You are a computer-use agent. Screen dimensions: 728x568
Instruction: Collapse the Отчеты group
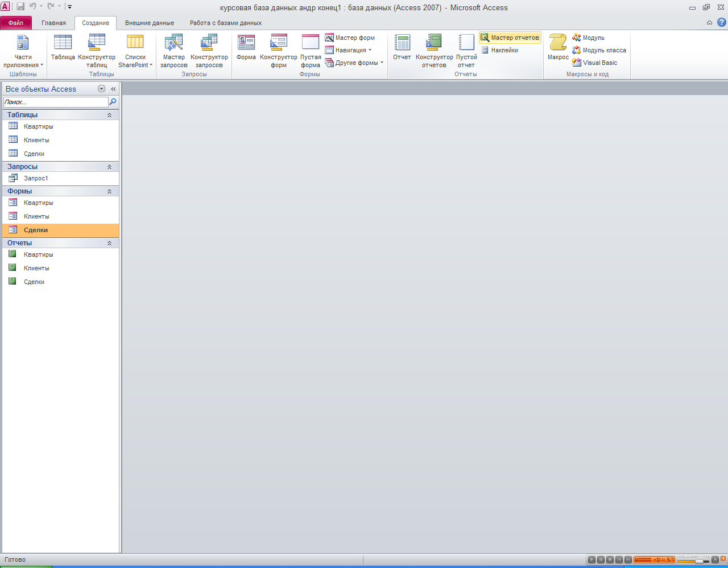point(110,243)
